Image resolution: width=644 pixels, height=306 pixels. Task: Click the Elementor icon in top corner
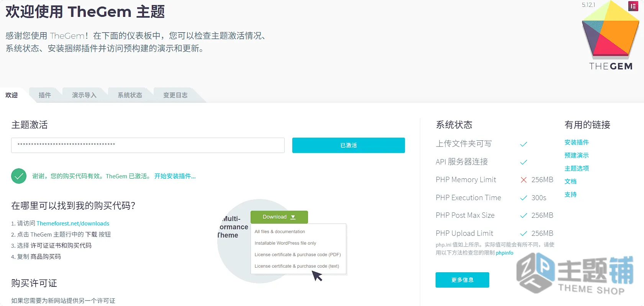[x=633, y=6]
